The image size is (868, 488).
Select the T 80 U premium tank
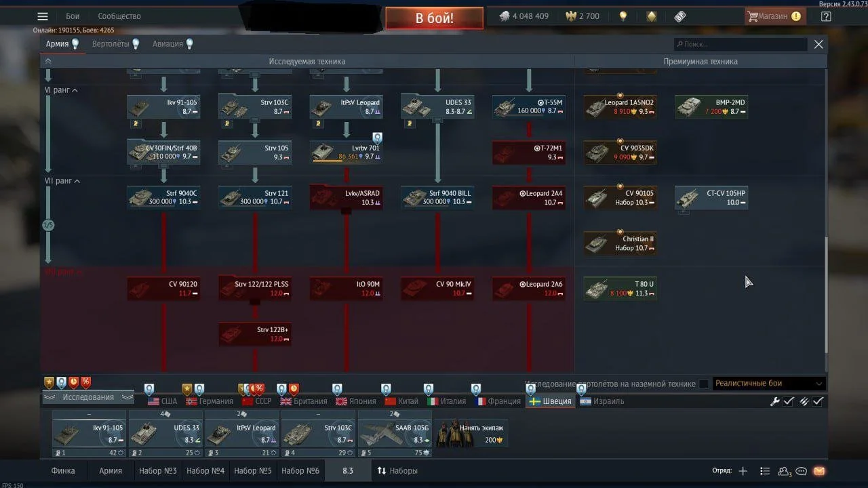coord(620,289)
